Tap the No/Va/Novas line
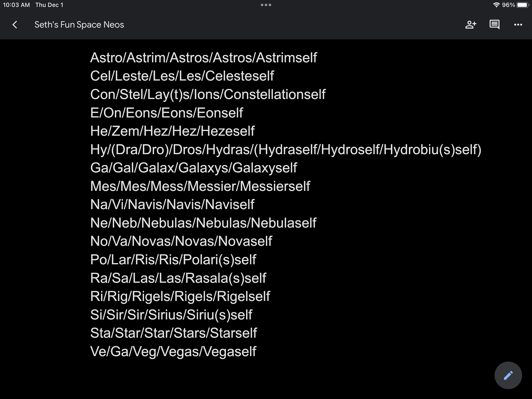The image size is (532, 399). click(x=181, y=241)
